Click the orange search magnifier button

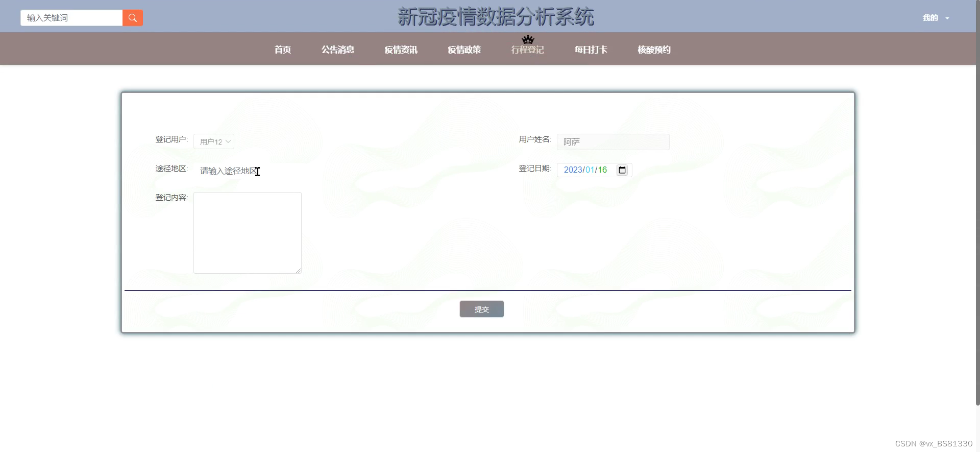[x=133, y=18]
